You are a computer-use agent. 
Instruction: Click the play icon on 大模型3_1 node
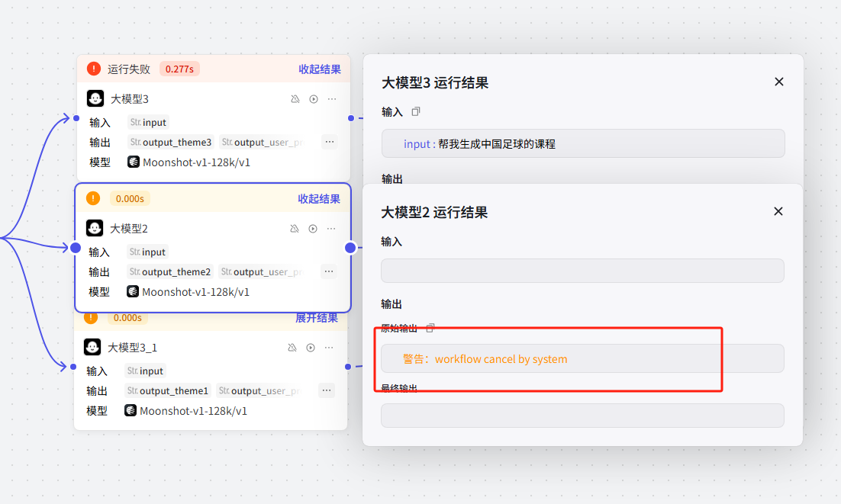[x=311, y=348]
